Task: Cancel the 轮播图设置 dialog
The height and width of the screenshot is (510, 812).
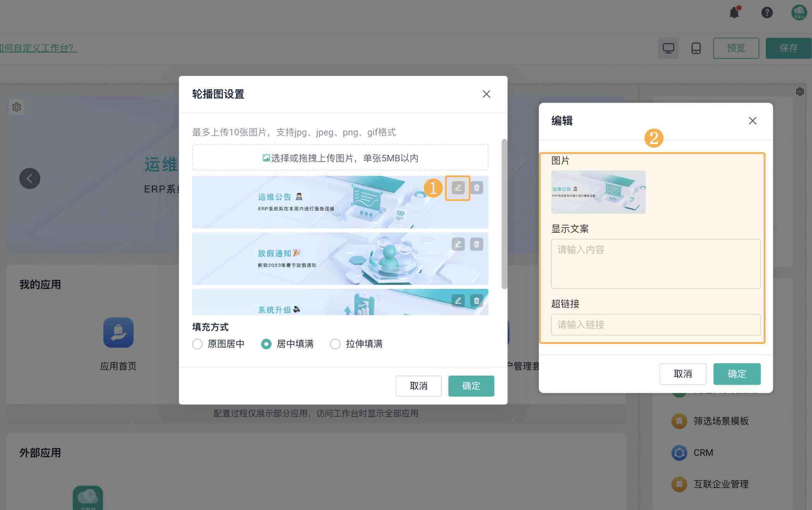Action: pyautogui.click(x=419, y=386)
